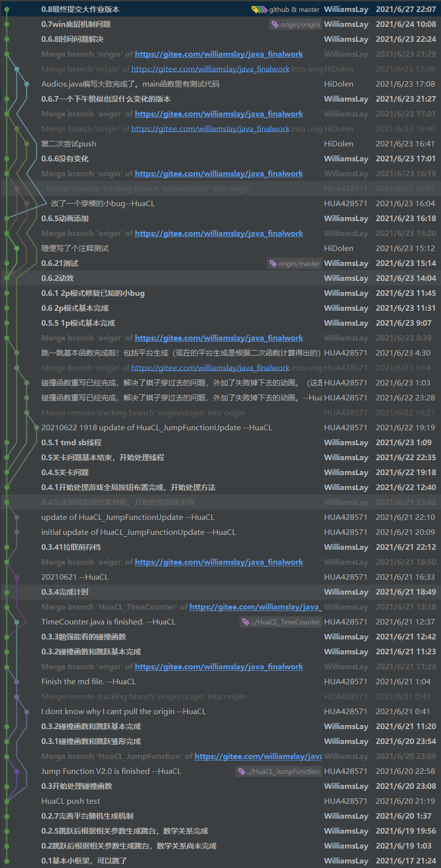Open gitee link in the 'HuaCL_JumpFunction' merge commit
Viewport: 441px width, 868px height.
click(258, 756)
